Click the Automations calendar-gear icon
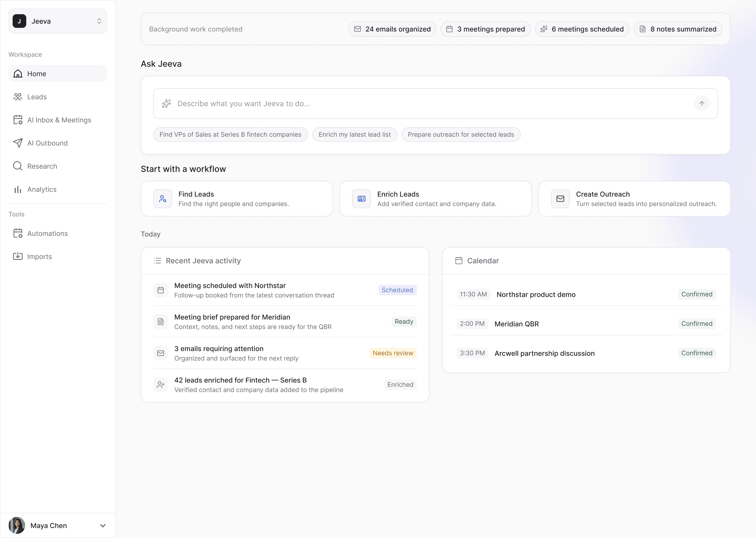The image size is (756, 538). (18, 233)
